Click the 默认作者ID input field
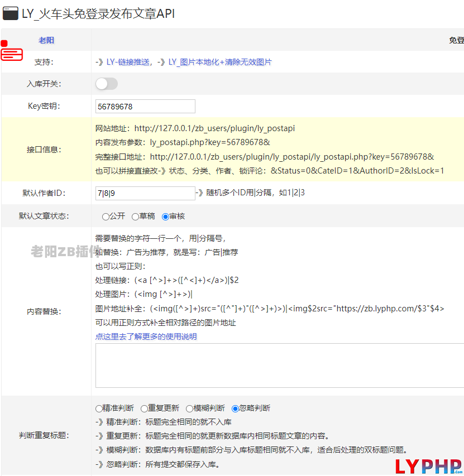This screenshot has width=464, height=476. 145,193
